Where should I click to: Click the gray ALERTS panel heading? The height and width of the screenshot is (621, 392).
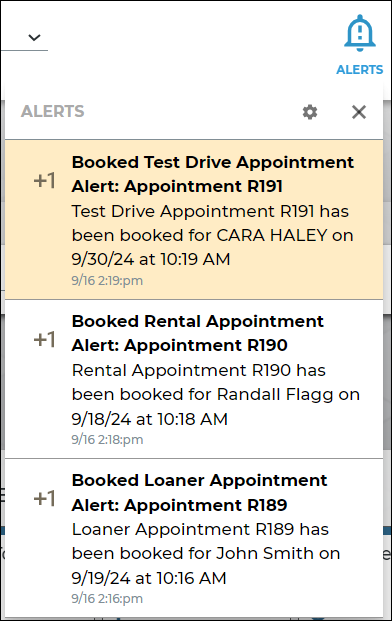pyautogui.click(x=53, y=111)
